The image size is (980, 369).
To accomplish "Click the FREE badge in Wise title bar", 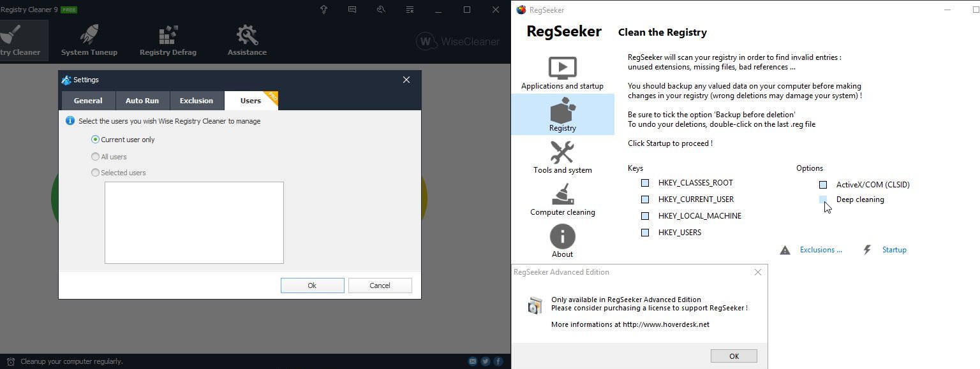I will click(69, 10).
